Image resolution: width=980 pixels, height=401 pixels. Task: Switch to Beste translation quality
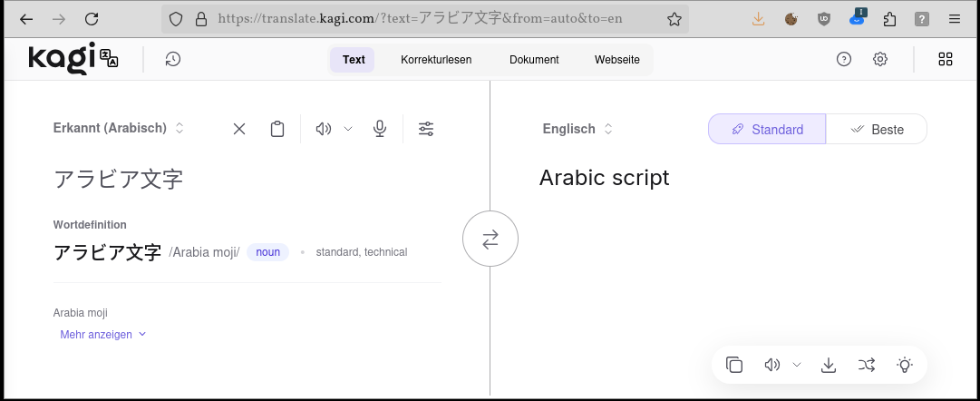tap(877, 130)
